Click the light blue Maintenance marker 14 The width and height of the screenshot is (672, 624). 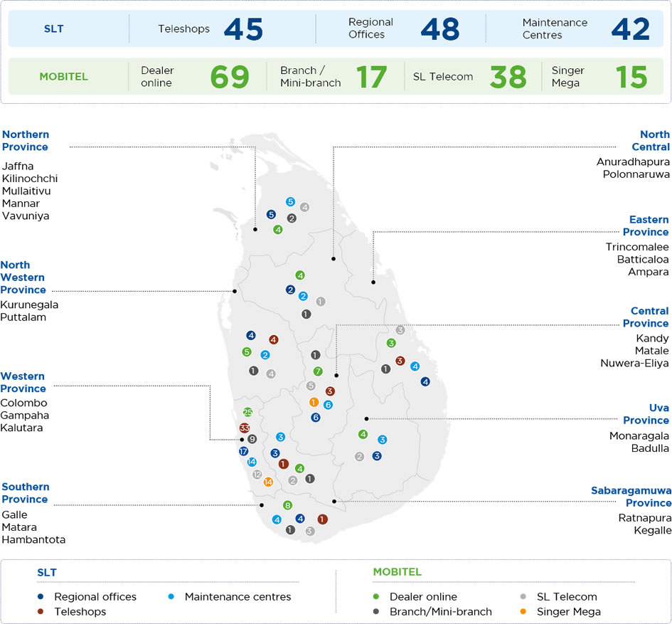252,462
